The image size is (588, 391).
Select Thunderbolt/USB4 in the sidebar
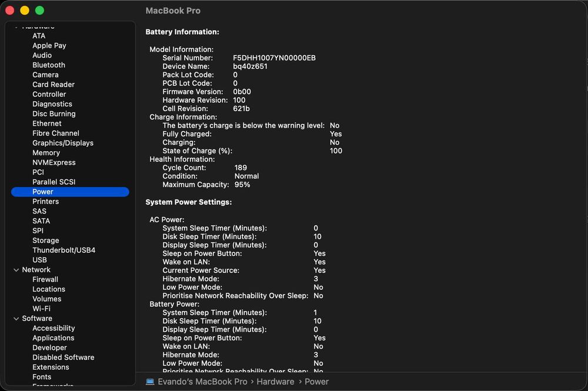[x=64, y=250]
